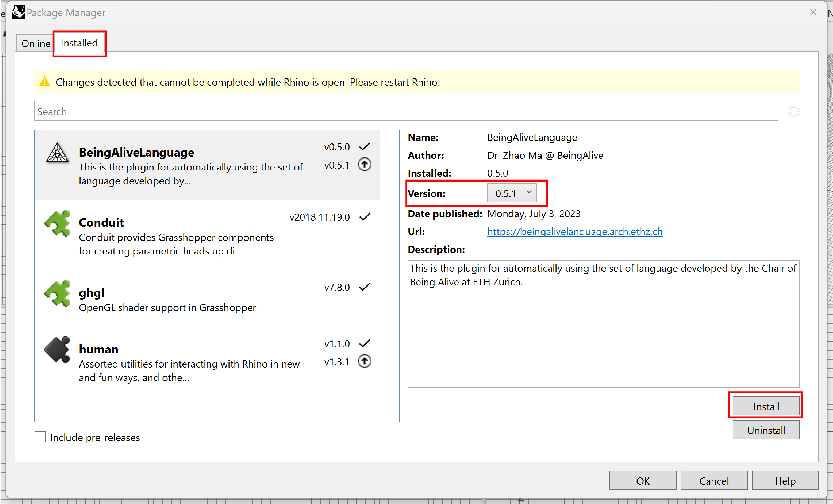Select the Conduit package name
Image resolution: width=833 pixels, height=504 pixels.
tap(101, 222)
